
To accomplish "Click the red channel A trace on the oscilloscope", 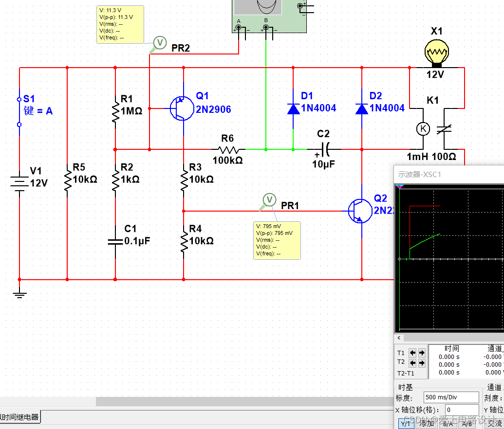I will click(424, 206).
